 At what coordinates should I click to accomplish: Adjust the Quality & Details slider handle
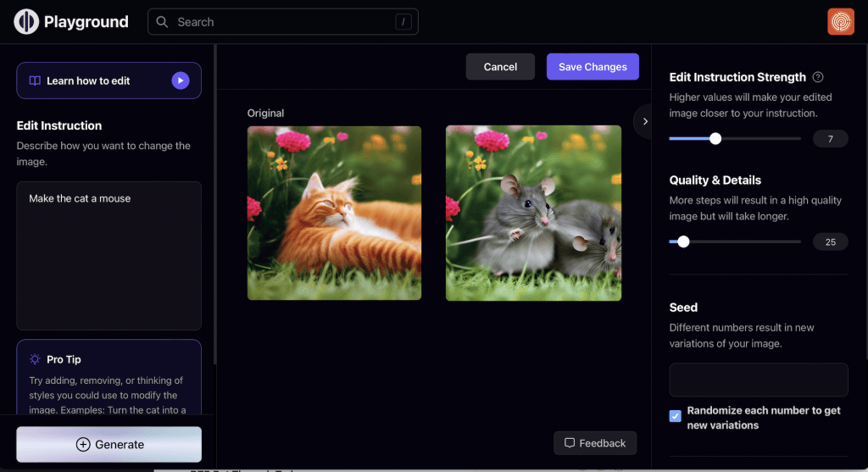coord(683,242)
